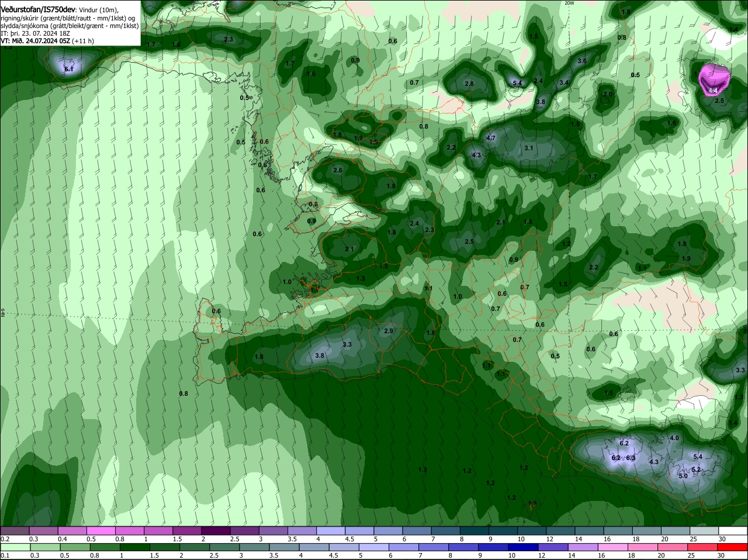Select the rain scale swatch labeled 25
This screenshot has height=560, width=748.
(704, 547)
